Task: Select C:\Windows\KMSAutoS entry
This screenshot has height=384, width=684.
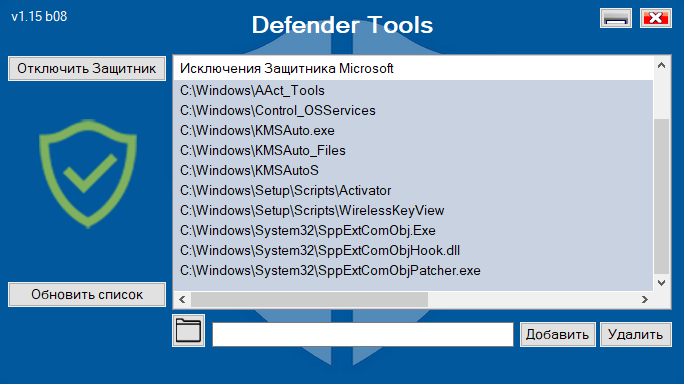Action: [413, 171]
